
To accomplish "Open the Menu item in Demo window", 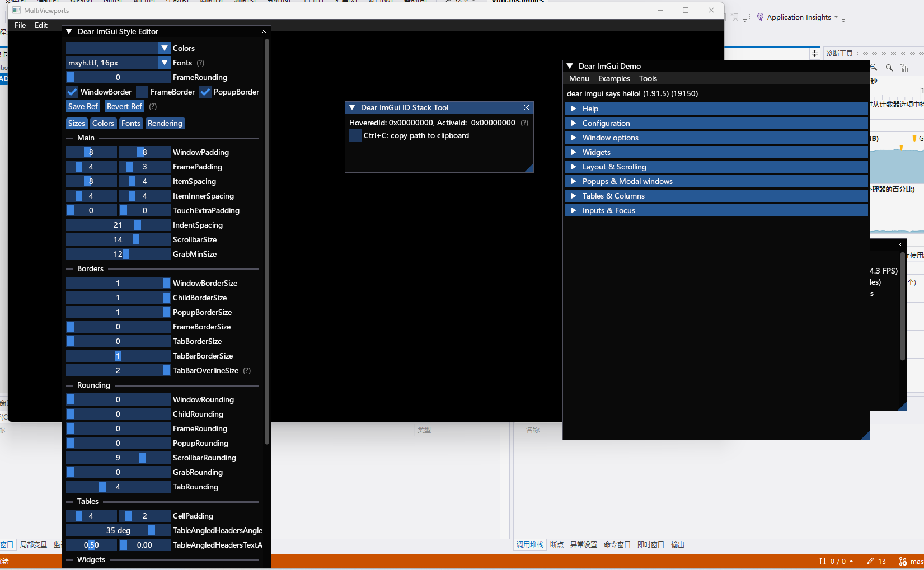I will click(x=579, y=79).
